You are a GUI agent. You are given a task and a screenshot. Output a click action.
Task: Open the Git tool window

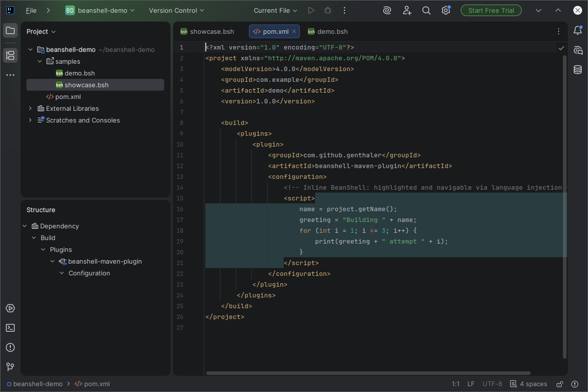click(10, 367)
